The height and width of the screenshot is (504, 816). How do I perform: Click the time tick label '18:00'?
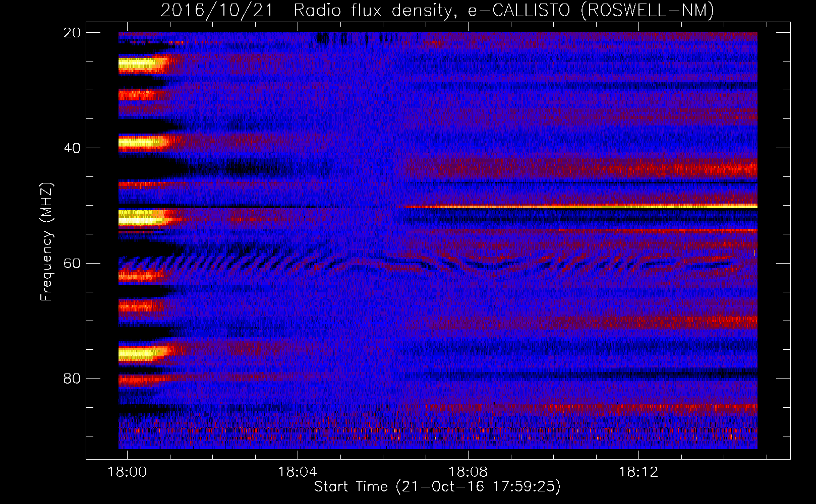coord(128,472)
